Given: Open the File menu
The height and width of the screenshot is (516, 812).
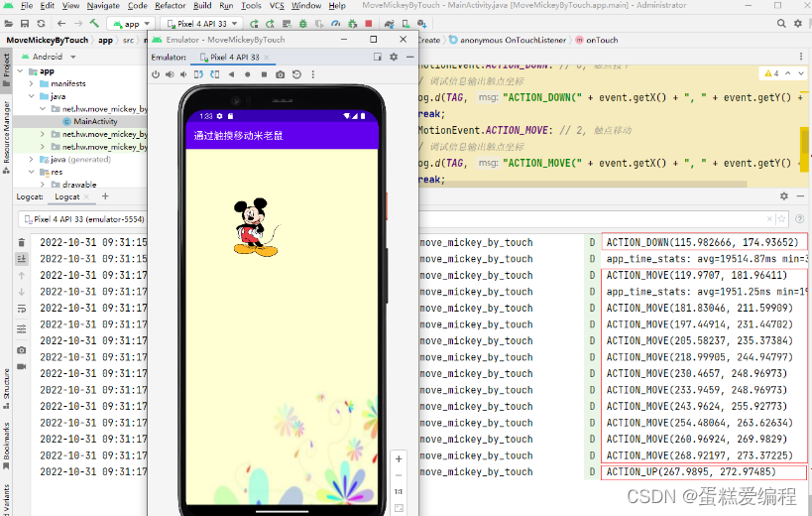Looking at the screenshot, I should [27, 6].
